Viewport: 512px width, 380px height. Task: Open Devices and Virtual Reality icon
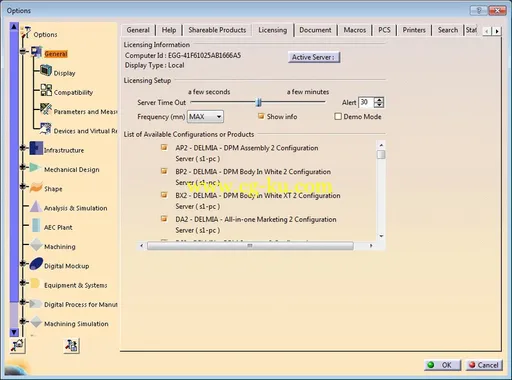click(x=46, y=129)
